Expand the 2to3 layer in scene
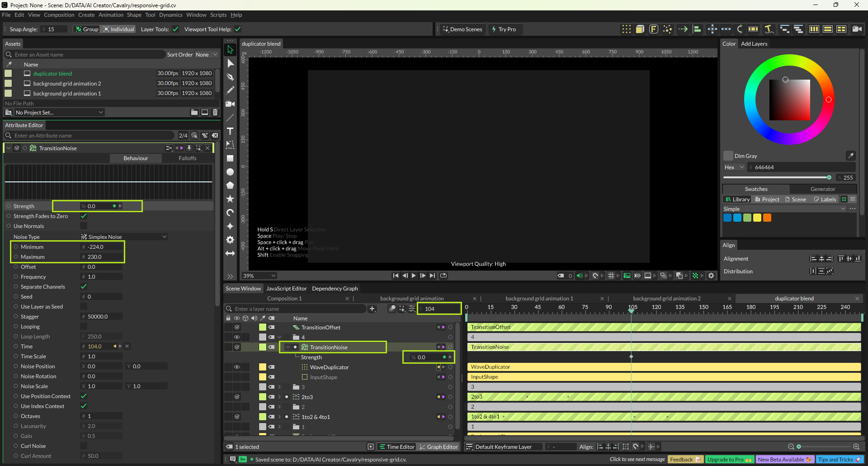Screen dimensions: 868x466 (279, 397)
